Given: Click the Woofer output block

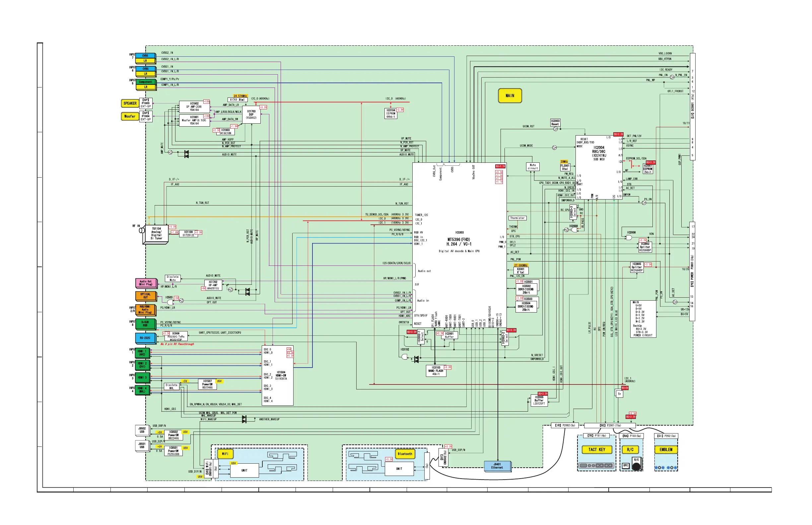Looking at the screenshot, I should [x=130, y=116].
